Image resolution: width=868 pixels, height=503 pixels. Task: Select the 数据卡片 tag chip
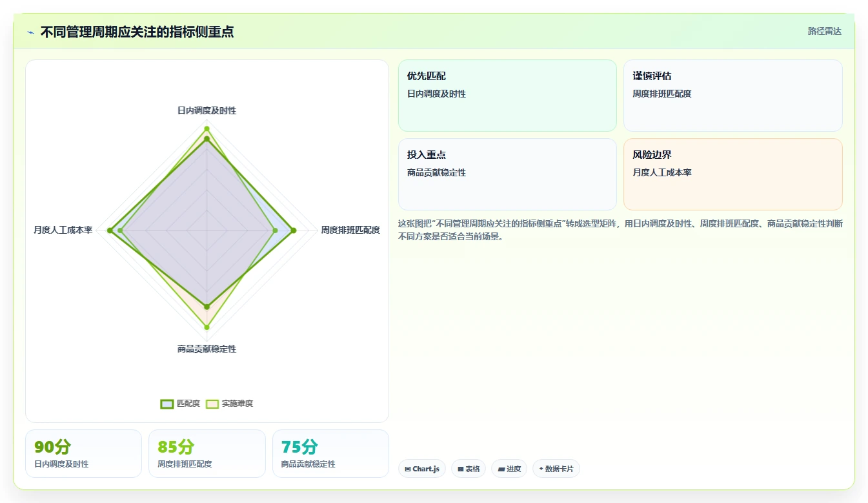[556, 469]
